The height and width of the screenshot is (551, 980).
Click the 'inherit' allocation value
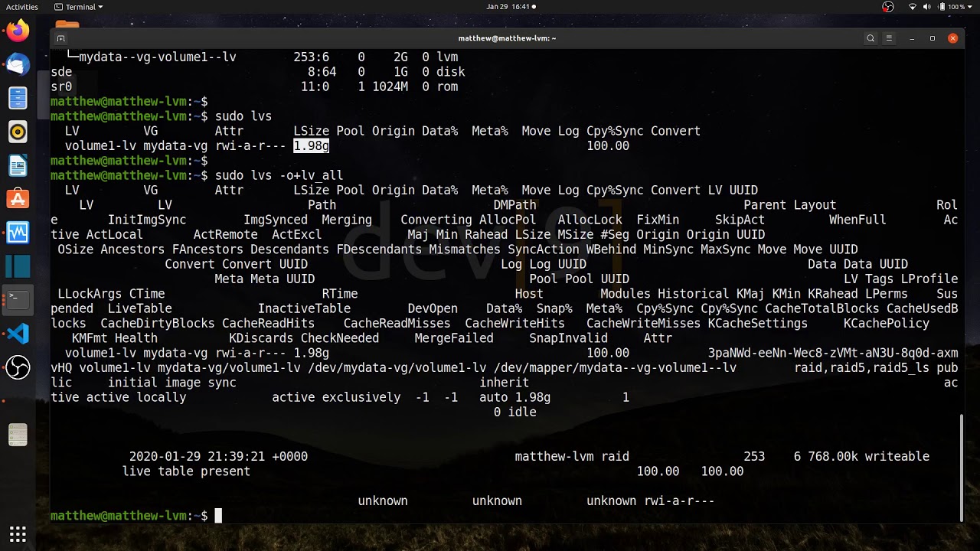pos(505,383)
